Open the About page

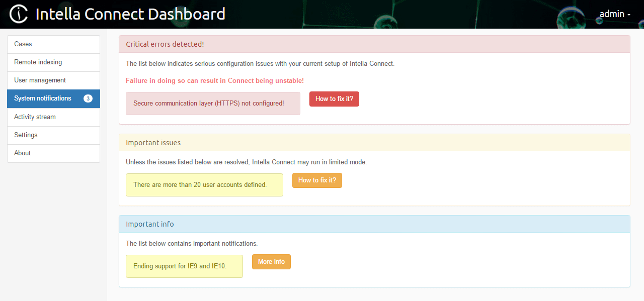(23, 153)
